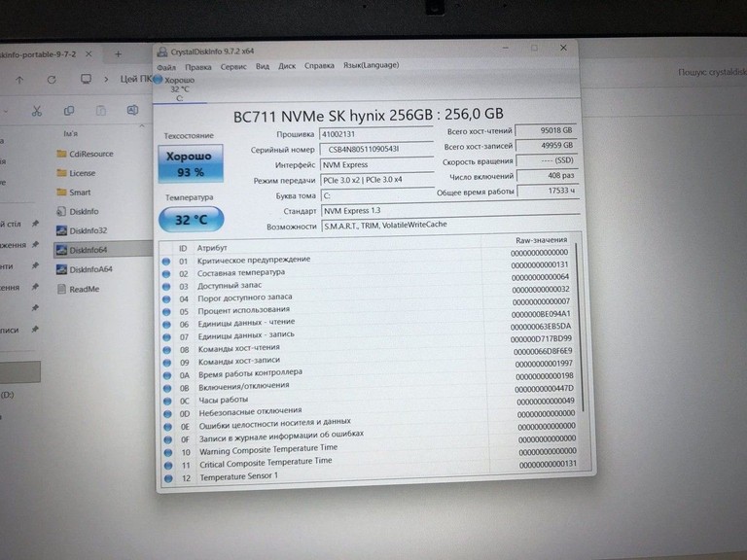Viewport: 747px width, 560px height.
Task: Click the power on hours value 17533 ч
Action: tap(548, 191)
